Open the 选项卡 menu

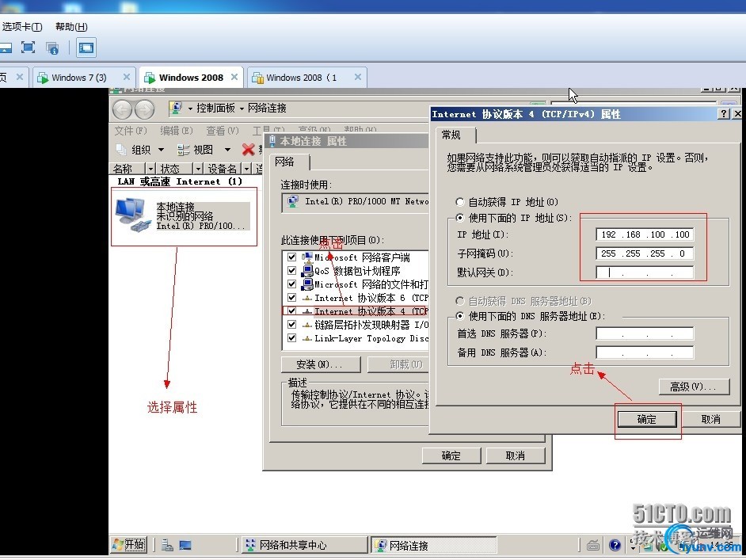click(x=22, y=27)
